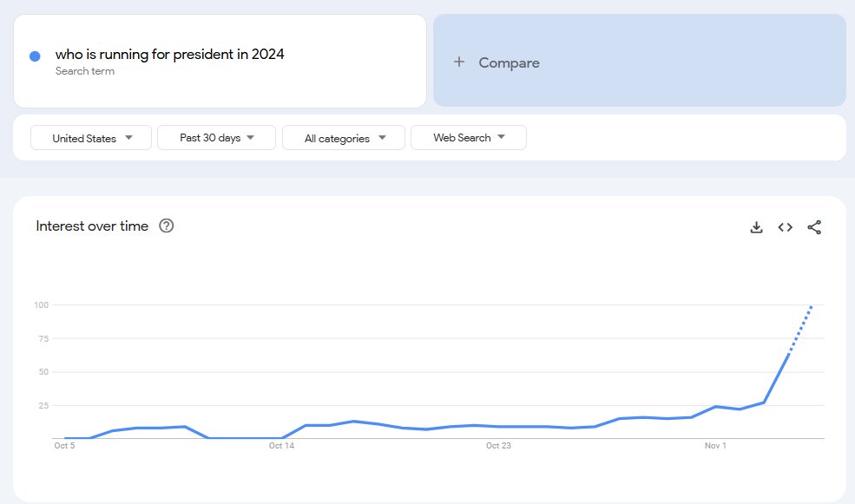Viewport: 855px width, 504px height.
Task: Click the 75 value on y-axis
Action: click(x=43, y=339)
